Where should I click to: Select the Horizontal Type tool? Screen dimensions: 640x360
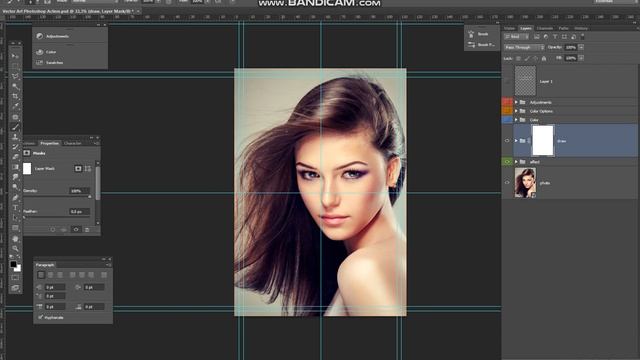tap(15, 208)
